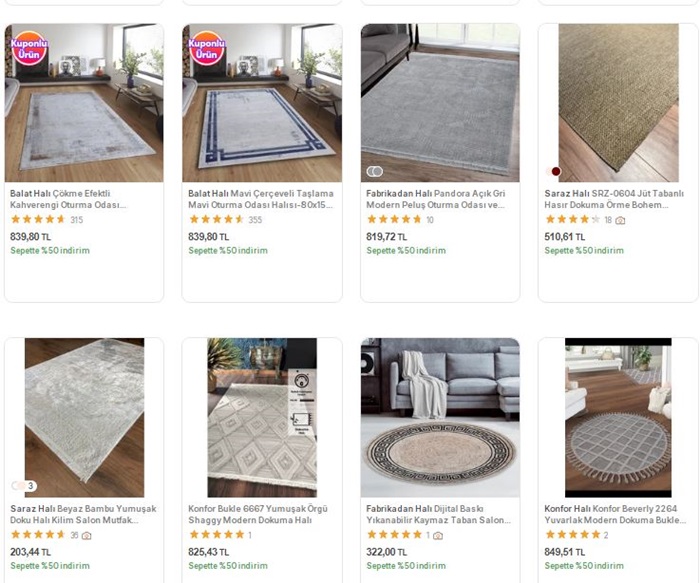This screenshot has width=700, height=583.
Task: Click the 3-color variant indicator on Saraz Bambu rug
Action: tap(24, 486)
